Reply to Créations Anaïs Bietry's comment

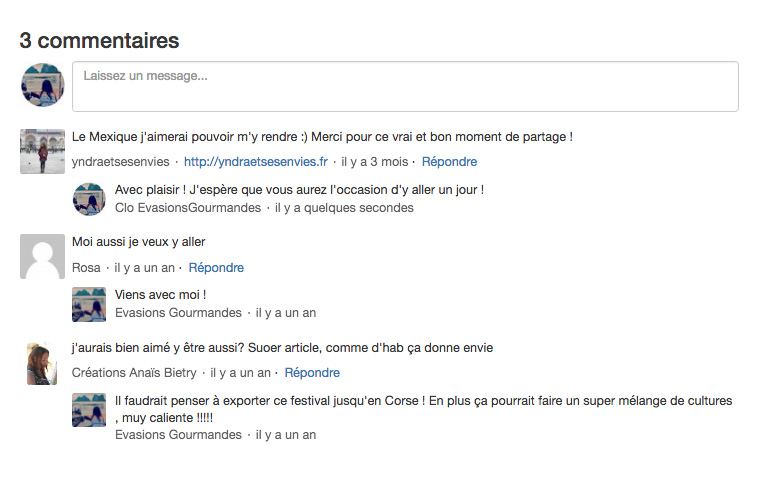coord(312,373)
